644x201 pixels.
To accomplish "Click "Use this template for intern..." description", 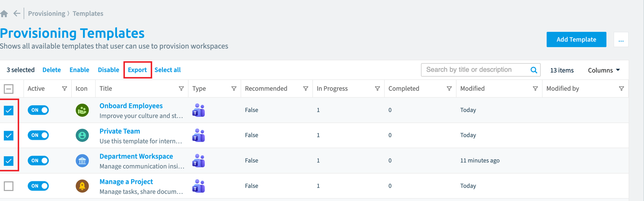I will point(141,141).
